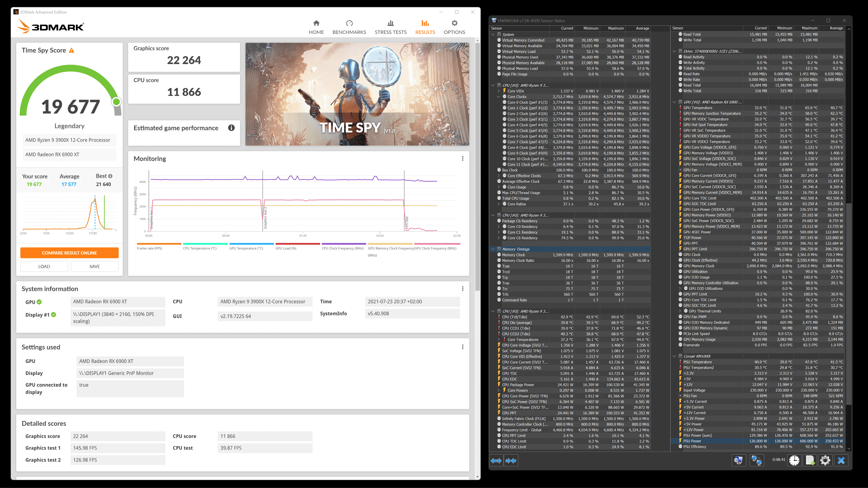The height and width of the screenshot is (488, 868).
Task: Expand the GPU Thermal Limits node
Action: tap(680, 311)
